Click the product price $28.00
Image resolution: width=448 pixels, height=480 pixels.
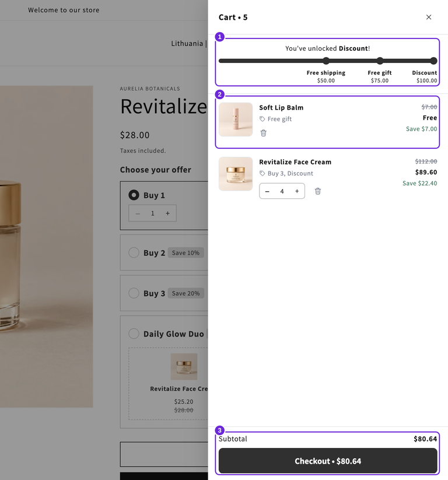[x=135, y=135]
